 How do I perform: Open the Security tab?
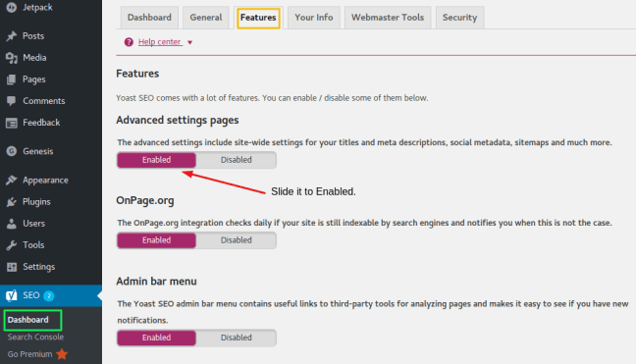[x=459, y=18]
